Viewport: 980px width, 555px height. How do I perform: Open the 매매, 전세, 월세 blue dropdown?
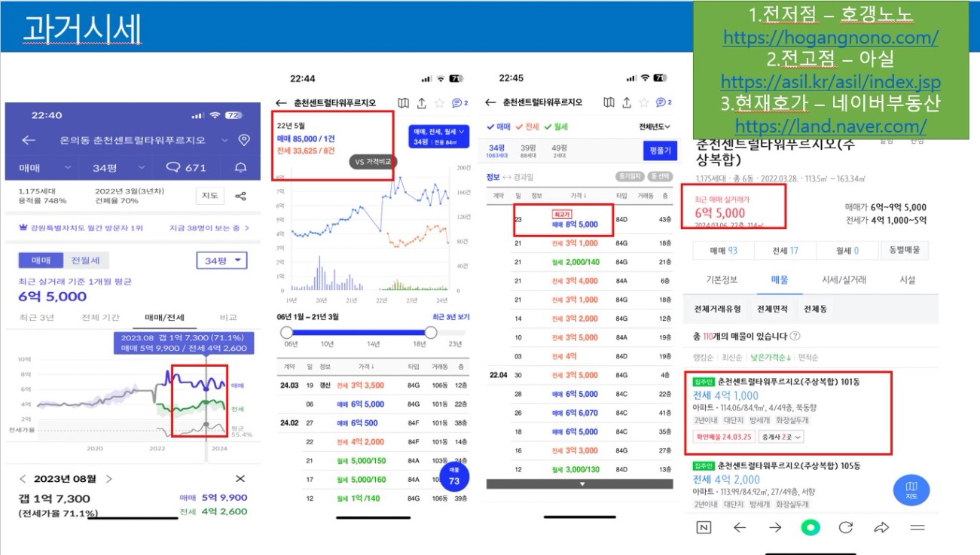(438, 136)
